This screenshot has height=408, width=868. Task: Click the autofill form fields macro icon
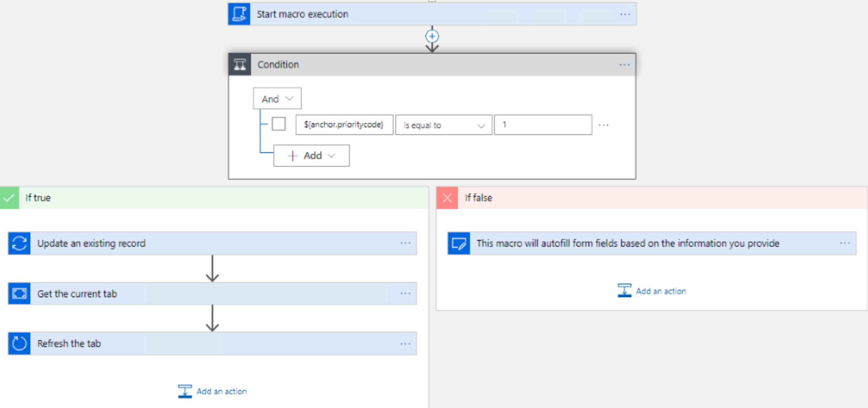[459, 243]
